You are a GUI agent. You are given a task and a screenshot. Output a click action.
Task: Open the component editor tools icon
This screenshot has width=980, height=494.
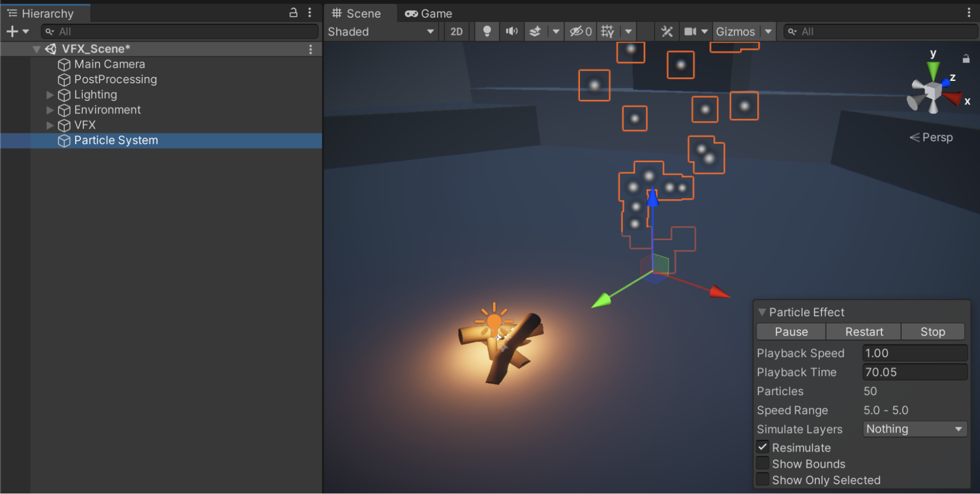pos(667,31)
